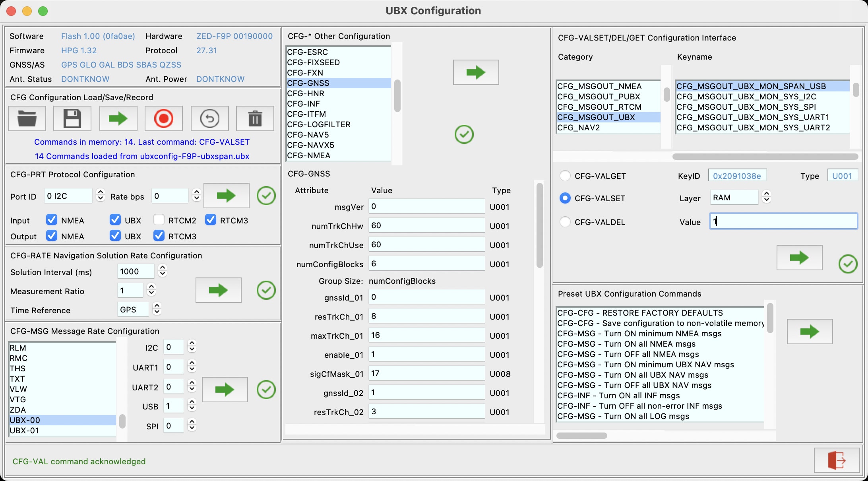Viewport: 868px width, 481px height.
Task: Choose CFG-CFG RESTORE FACTORY DEFAULTS preset
Action: (640, 313)
